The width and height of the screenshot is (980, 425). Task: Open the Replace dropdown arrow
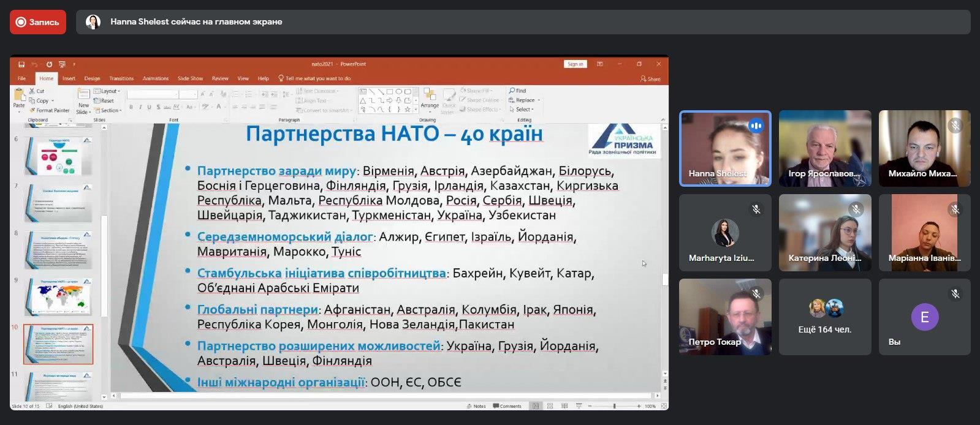[539, 100]
